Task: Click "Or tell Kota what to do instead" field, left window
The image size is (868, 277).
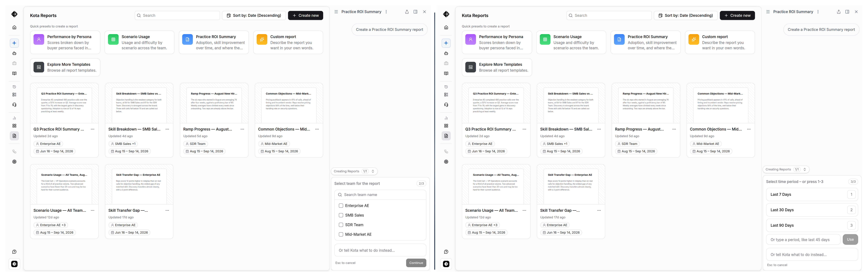Action: coord(380,251)
